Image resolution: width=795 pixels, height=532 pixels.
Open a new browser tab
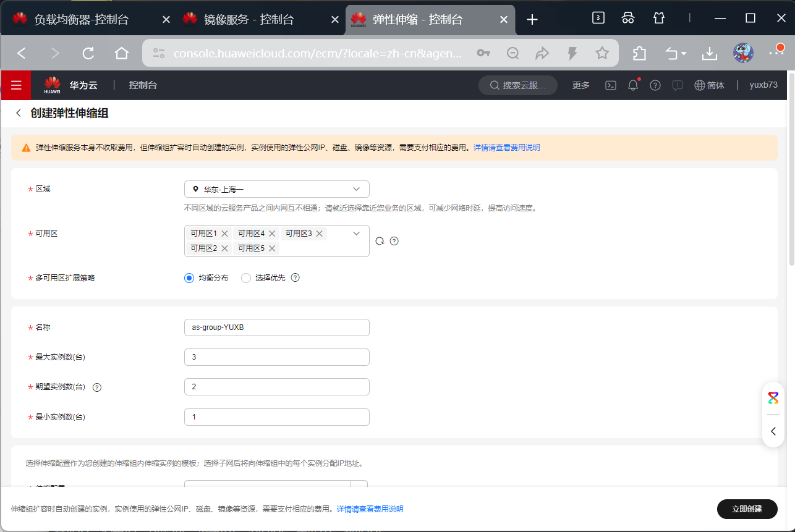pyautogui.click(x=532, y=19)
